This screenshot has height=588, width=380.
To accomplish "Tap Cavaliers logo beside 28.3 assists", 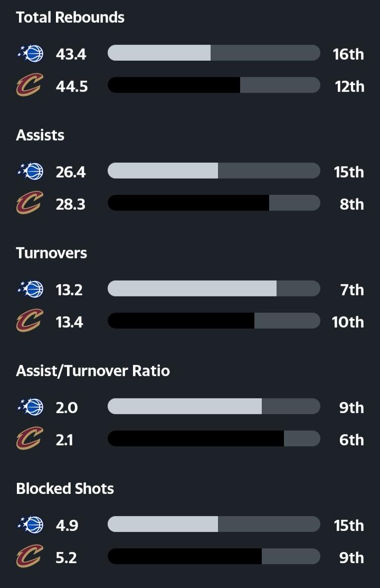I will click(29, 203).
